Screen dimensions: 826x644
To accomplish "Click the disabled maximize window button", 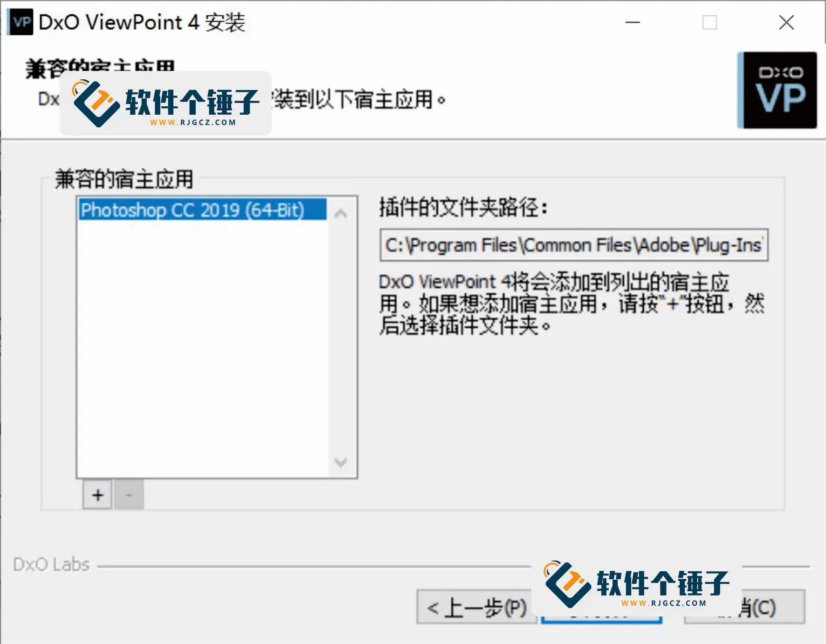I will coord(709,22).
